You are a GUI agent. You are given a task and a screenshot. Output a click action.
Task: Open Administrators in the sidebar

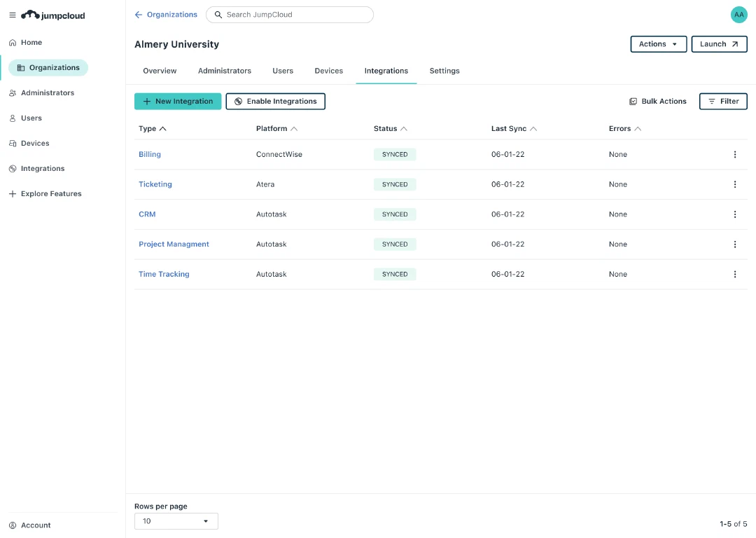(x=42, y=92)
